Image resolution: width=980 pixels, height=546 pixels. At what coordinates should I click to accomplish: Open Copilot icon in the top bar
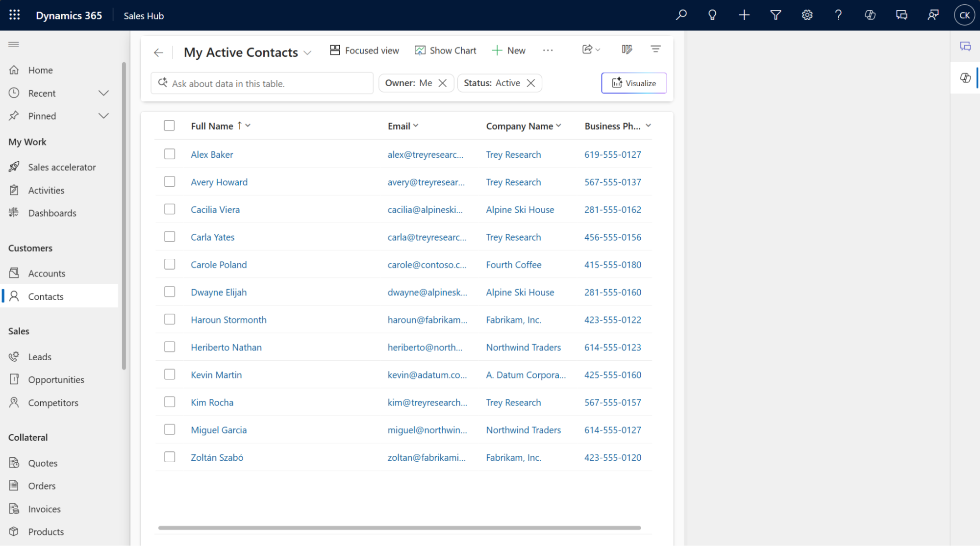coord(870,15)
